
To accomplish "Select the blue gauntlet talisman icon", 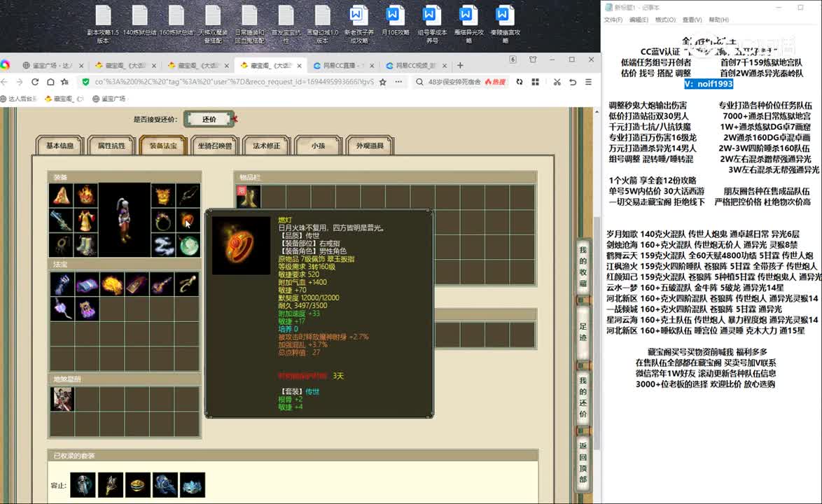I will tap(62, 284).
